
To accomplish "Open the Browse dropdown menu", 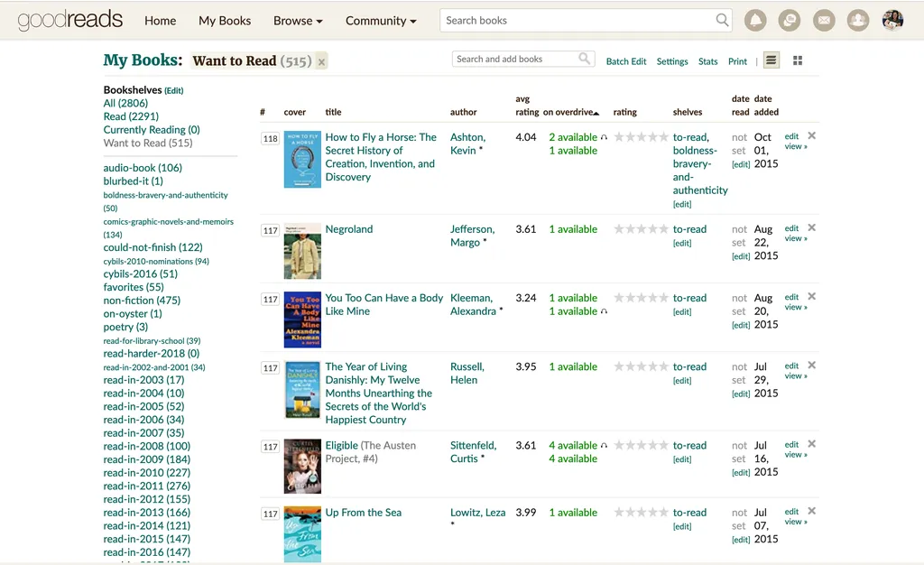I will point(298,21).
